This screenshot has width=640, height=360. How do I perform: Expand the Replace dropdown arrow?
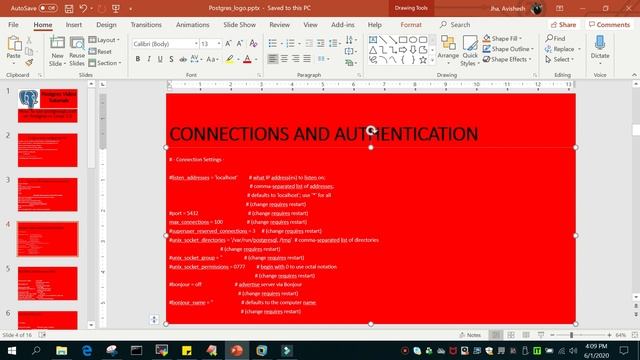point(579,49)
